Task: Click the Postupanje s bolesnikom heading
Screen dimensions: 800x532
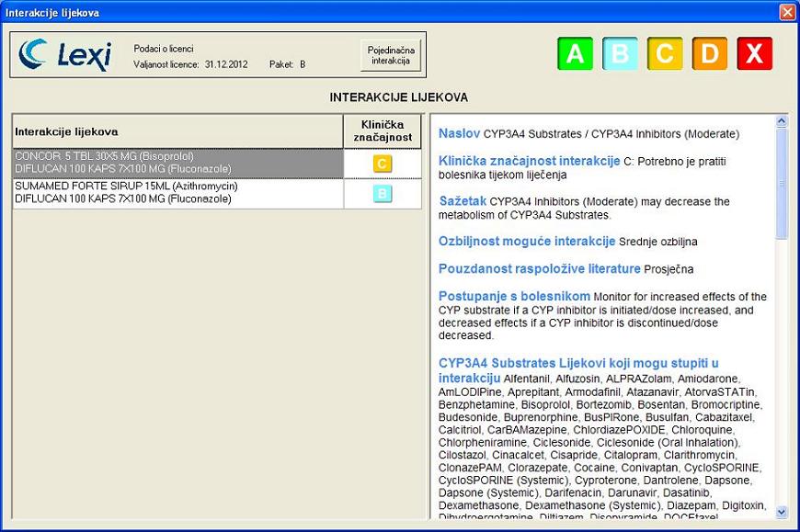Action: (514, 296)
